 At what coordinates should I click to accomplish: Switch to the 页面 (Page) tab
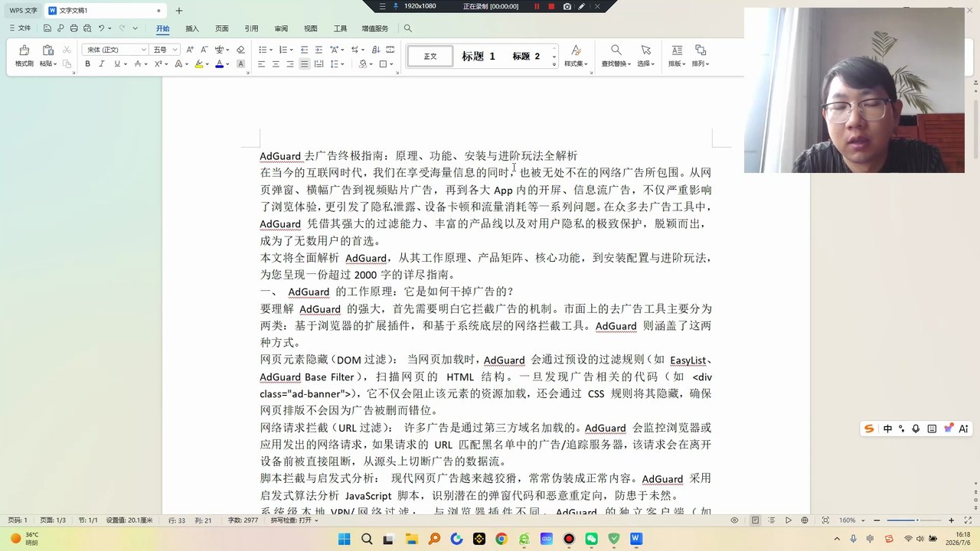(x=222, y=28)
